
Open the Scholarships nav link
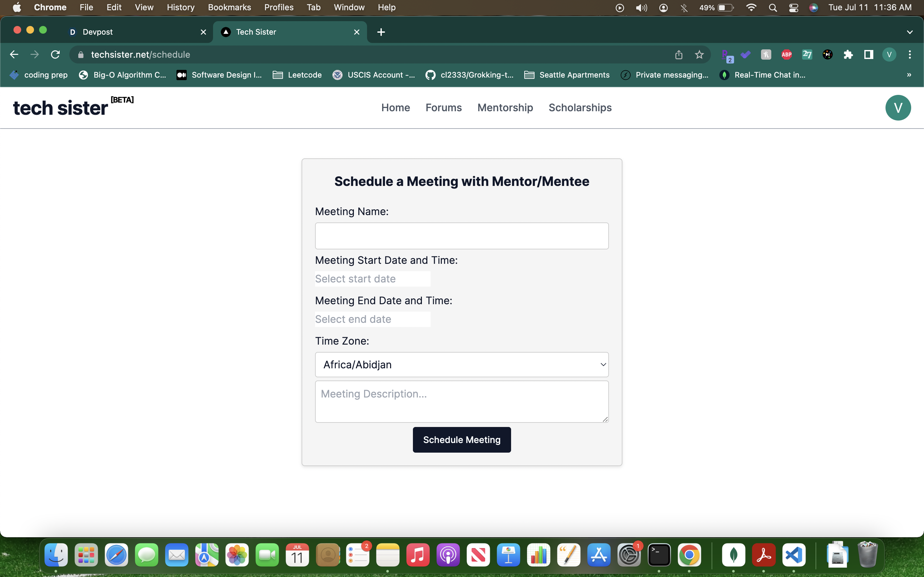pos(580,108)
